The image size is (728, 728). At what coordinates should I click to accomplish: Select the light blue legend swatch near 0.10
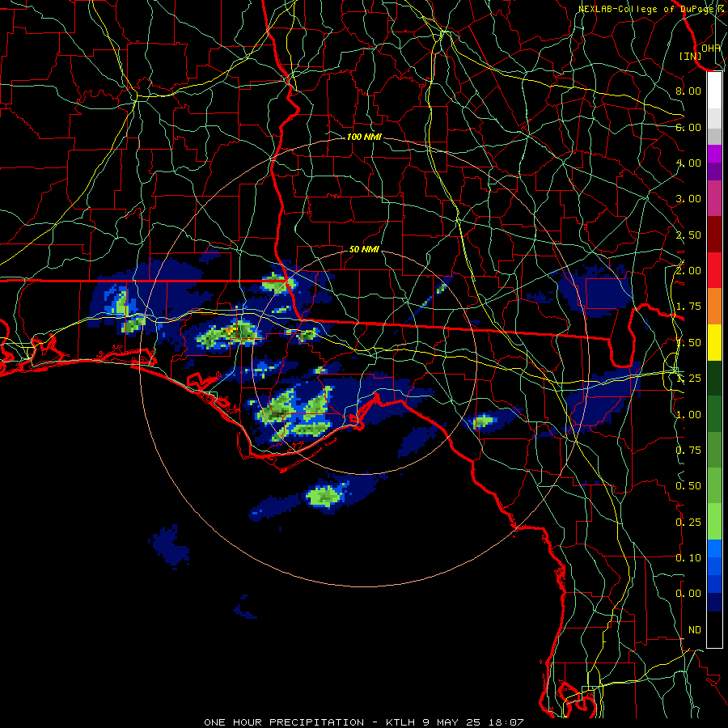(714, 548)
